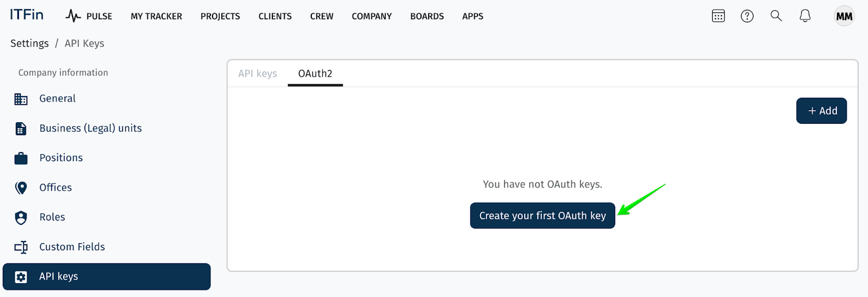Image resolution: width=868 pixels, height=297 pixels.
Task: Switch to the API keys tab
Action: [x=258, y=73]
